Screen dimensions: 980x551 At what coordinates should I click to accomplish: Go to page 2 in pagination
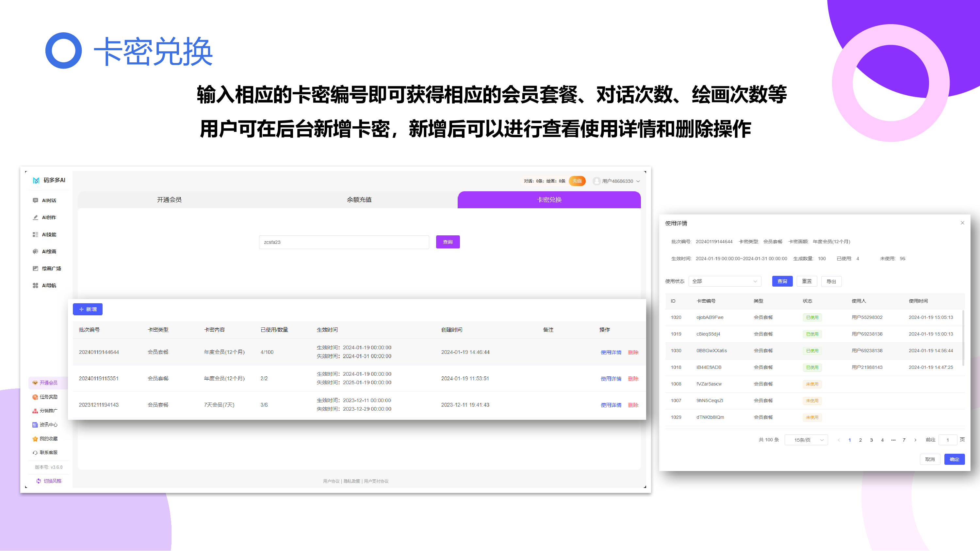click(860, 440)
